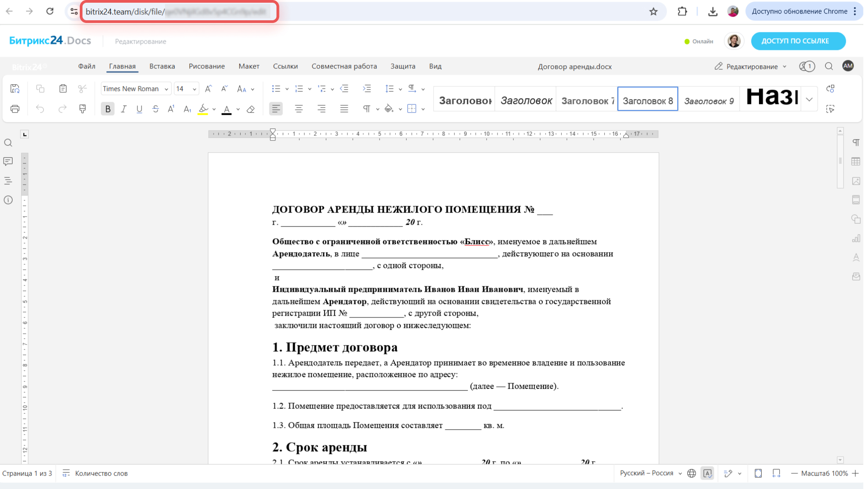
Task: Toggle spell checking in status bar
Action: (x=708, y=473)
